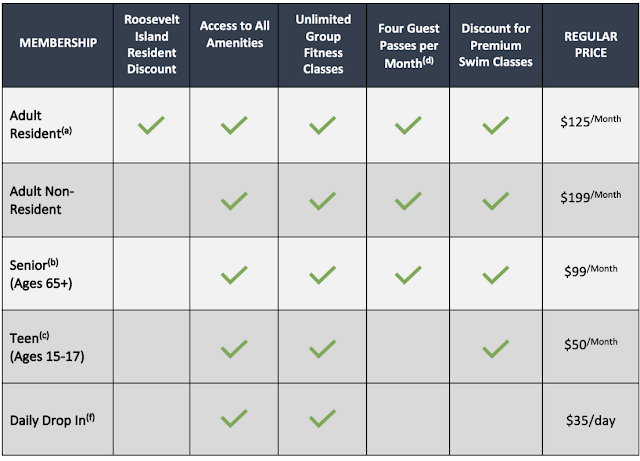Click Daily Drop In amenities checkmark

pyautogui.click(x=234, y=418)
